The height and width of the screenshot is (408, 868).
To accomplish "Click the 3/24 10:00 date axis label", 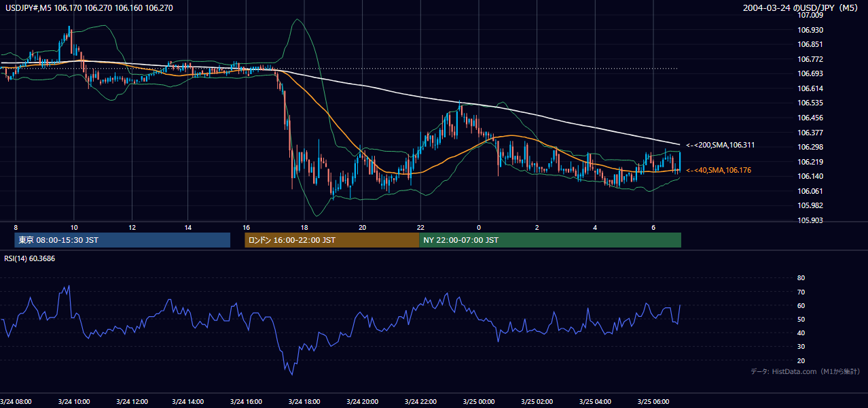I will coord(75,401).
